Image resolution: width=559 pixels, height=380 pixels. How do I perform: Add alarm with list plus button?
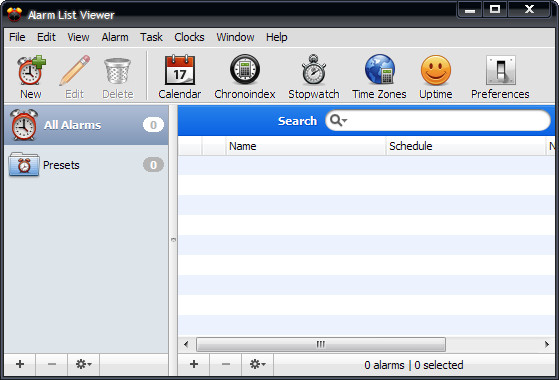pyautogui.click(x=194, y=364)
